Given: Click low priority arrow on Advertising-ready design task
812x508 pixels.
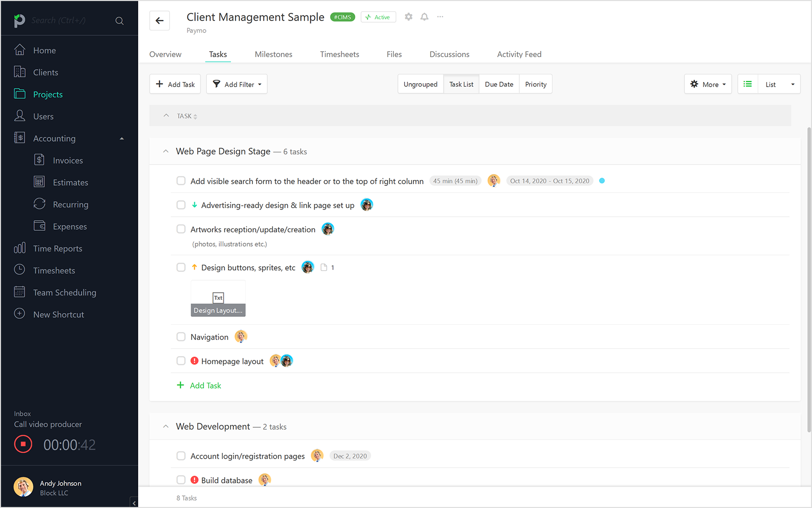Looking at the screenshot, I should tap(194, 205).
